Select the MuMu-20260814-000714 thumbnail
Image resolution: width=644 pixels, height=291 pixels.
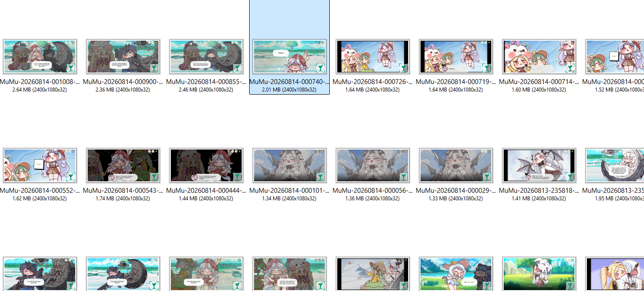(x=539, y=57)
